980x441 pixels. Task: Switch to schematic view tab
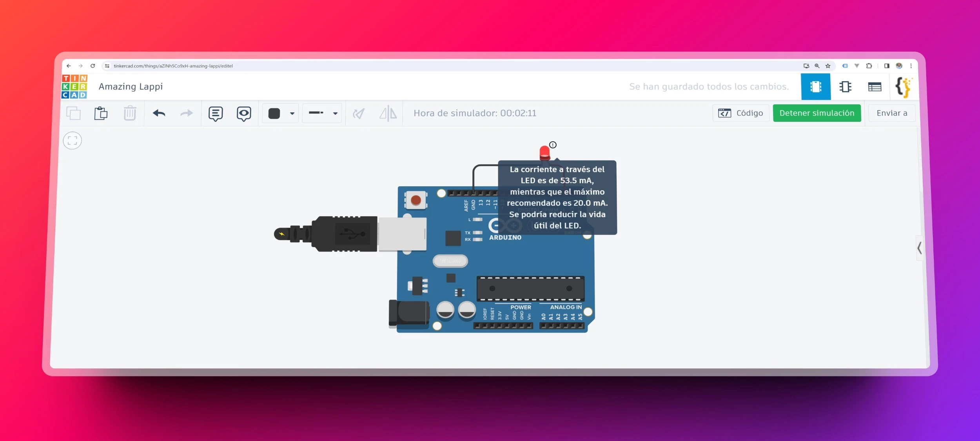pyautogui.click(x=845, y=87)
